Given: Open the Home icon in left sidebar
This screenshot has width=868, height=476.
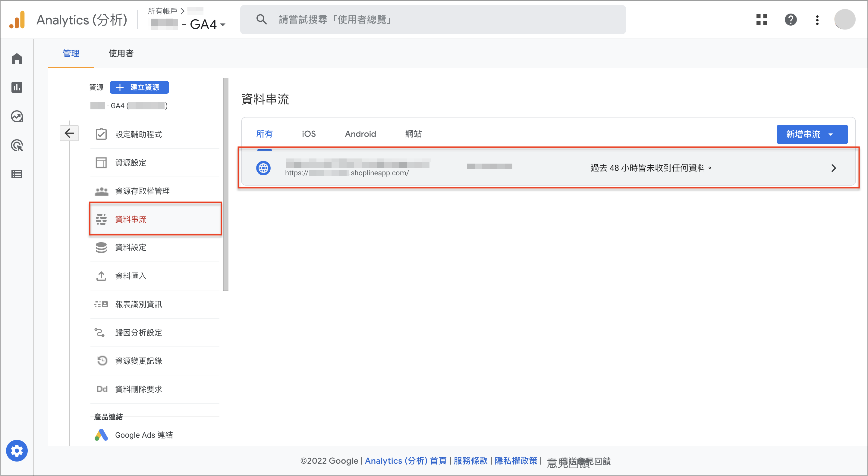Looking at the screenshot, I should click(x=17, y=59).
